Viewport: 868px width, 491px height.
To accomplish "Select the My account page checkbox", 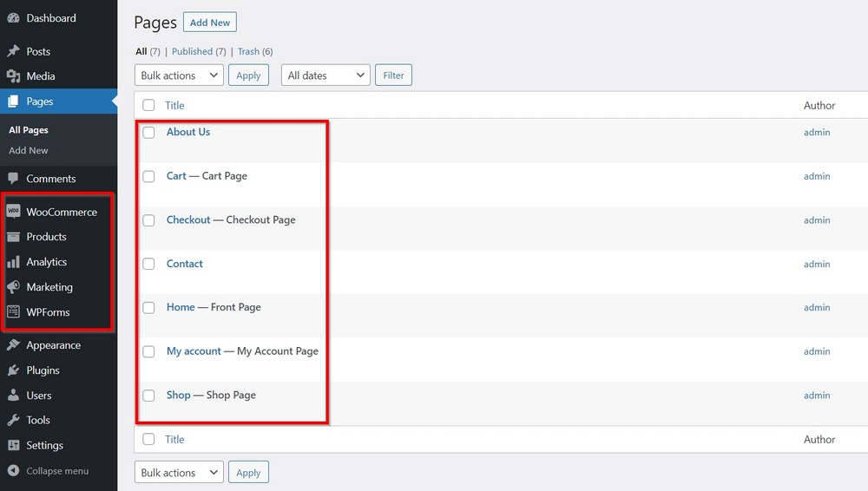I will click(148, 351).
